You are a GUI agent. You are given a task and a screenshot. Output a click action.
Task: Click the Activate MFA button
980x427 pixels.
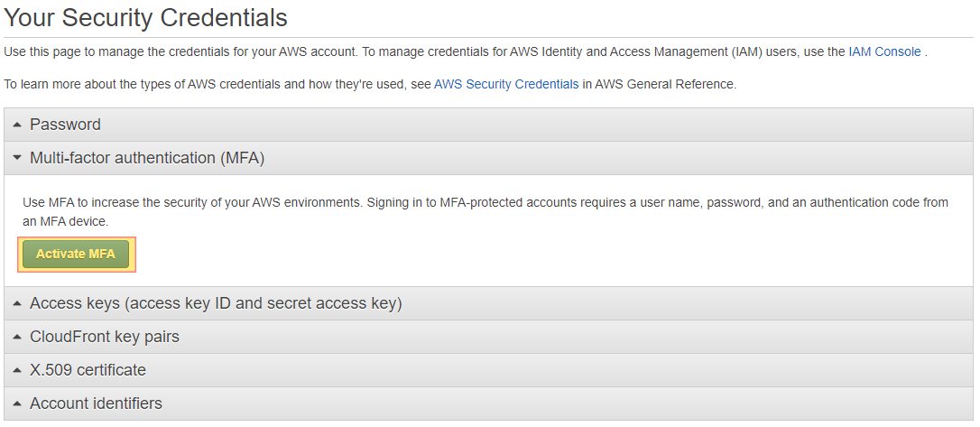[x=76, y=254]
